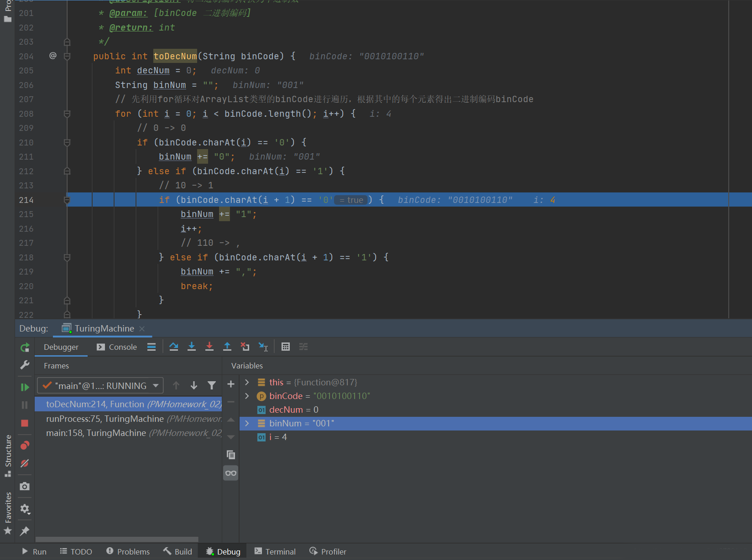Resume program execution
Screen dimensions: 752x560
25,387
